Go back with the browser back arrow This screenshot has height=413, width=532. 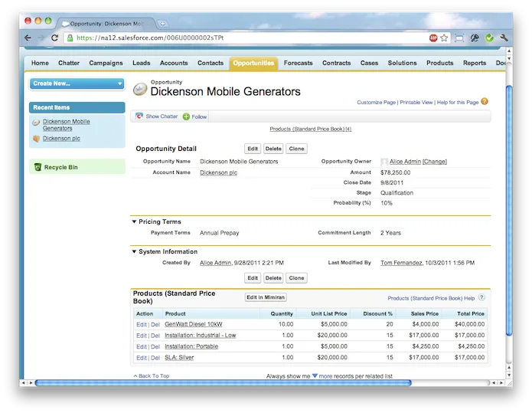(x=28, y=38)
